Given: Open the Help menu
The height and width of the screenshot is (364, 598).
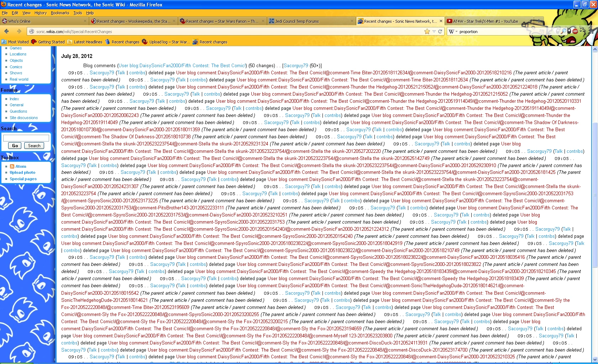Looking at the screenshot, I should [x=90, y=13].
